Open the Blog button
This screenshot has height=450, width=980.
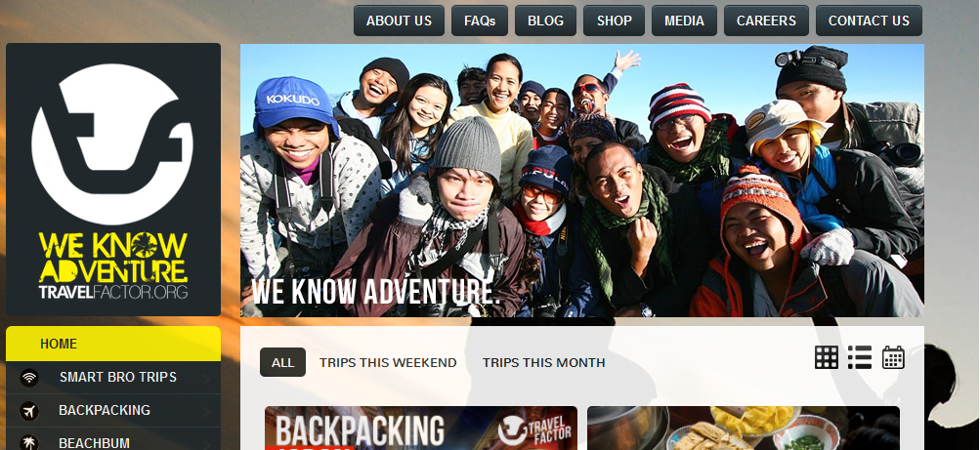click(545, 20)
